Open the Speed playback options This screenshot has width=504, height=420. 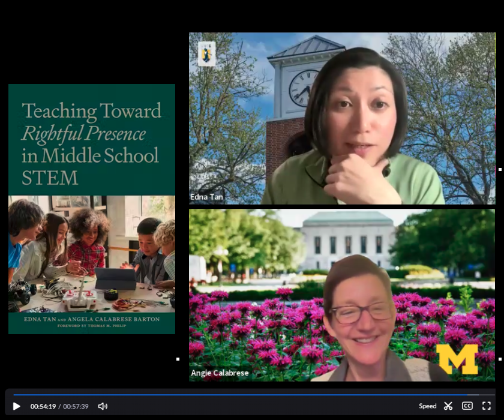coord(427,406)
